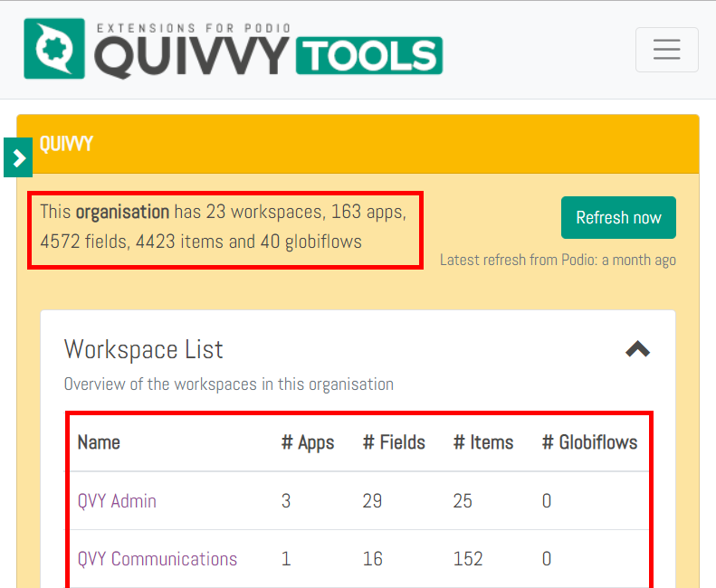Click the Quivvy gear logo icon
The width and height of the screenshot is (716, 588).
(x=54, y=48)
